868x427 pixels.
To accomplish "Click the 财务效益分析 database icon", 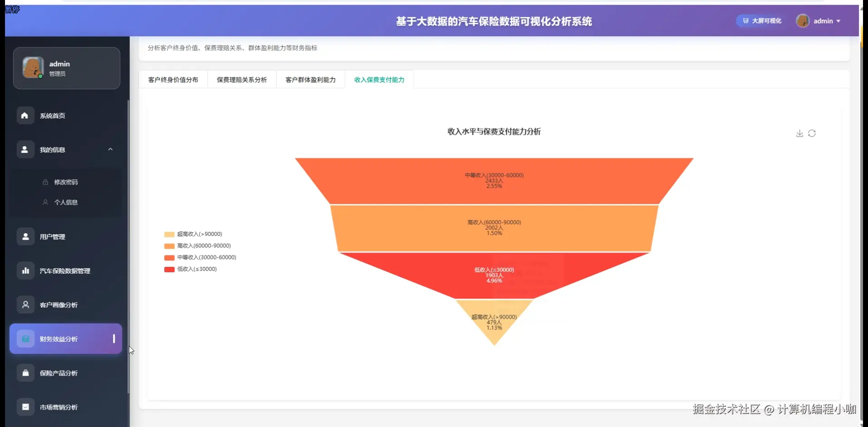I will (x=25, y=339).
